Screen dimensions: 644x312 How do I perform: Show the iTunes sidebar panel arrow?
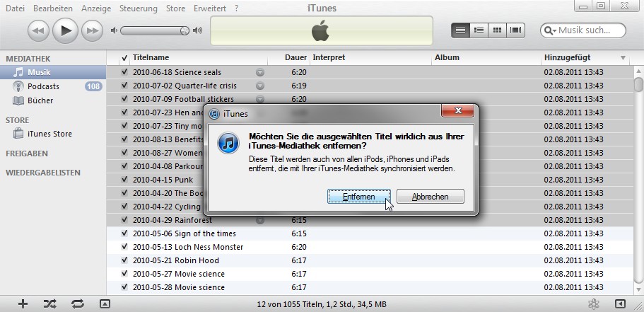620,304
